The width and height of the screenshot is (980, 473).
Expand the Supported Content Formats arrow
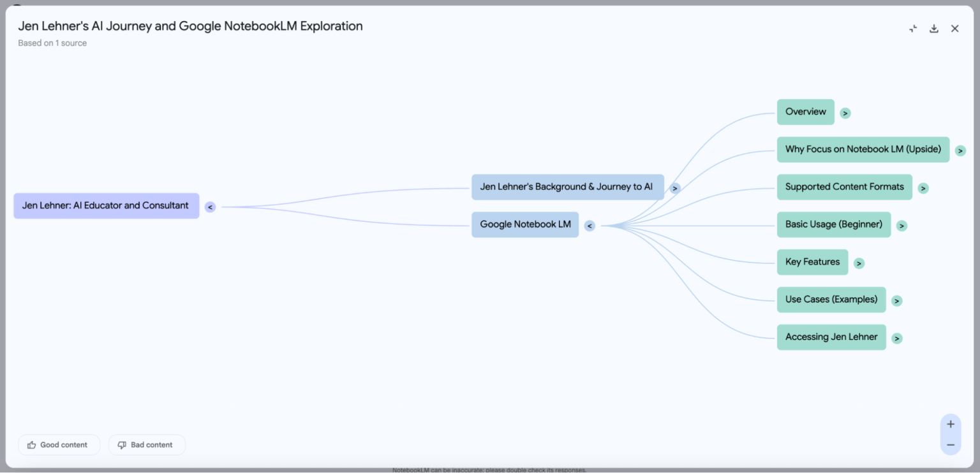(x=923, y=189)
